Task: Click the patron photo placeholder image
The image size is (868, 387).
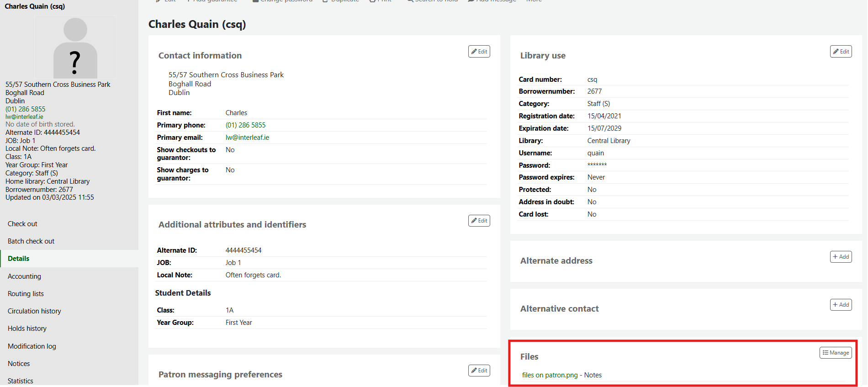Action: tap(75, 48)
